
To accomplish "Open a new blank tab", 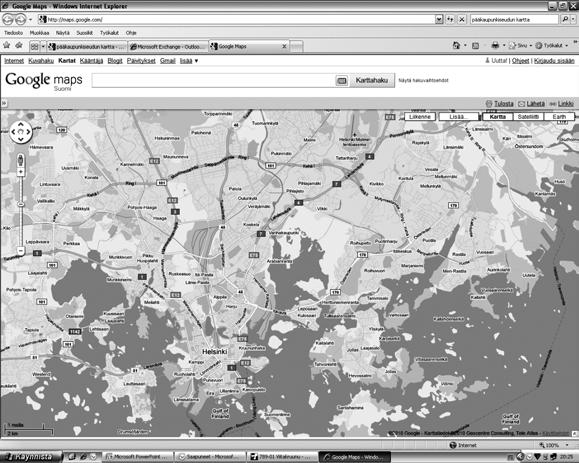I will point(296,47).
